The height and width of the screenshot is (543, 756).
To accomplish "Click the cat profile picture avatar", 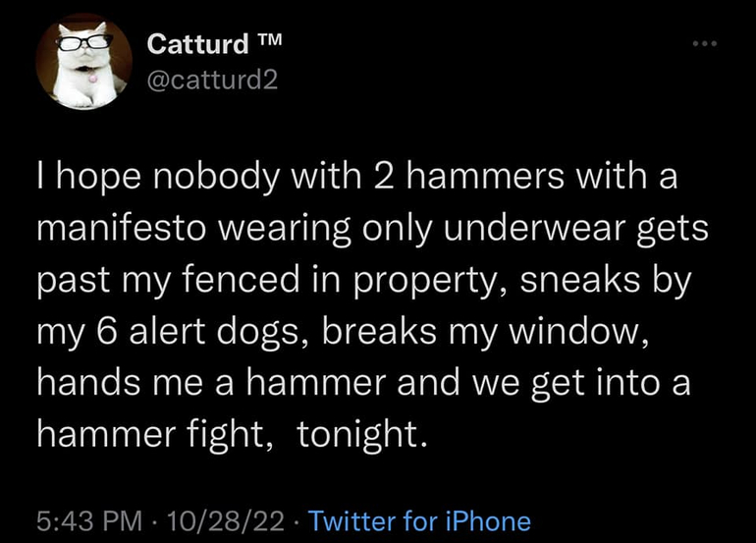I will [x=82, y=63].
